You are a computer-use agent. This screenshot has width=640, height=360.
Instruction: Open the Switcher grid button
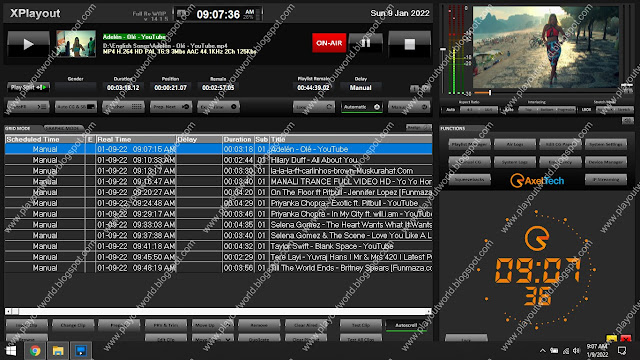click(x=123, y=107)
